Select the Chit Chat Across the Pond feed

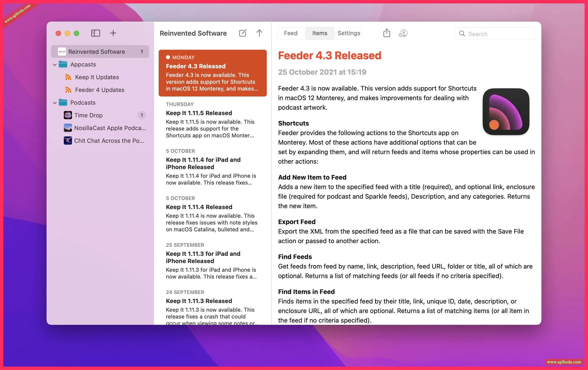point(109,141)
